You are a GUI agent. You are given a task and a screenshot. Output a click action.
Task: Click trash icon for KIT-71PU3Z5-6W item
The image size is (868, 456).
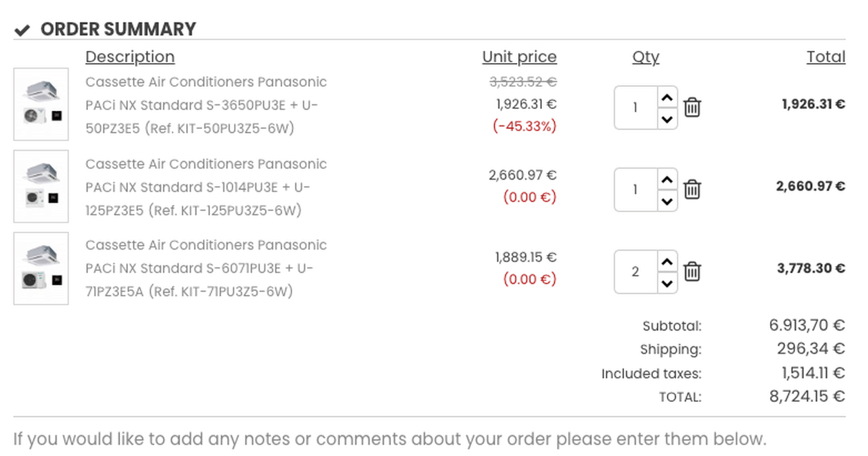(x=692, y=272)
